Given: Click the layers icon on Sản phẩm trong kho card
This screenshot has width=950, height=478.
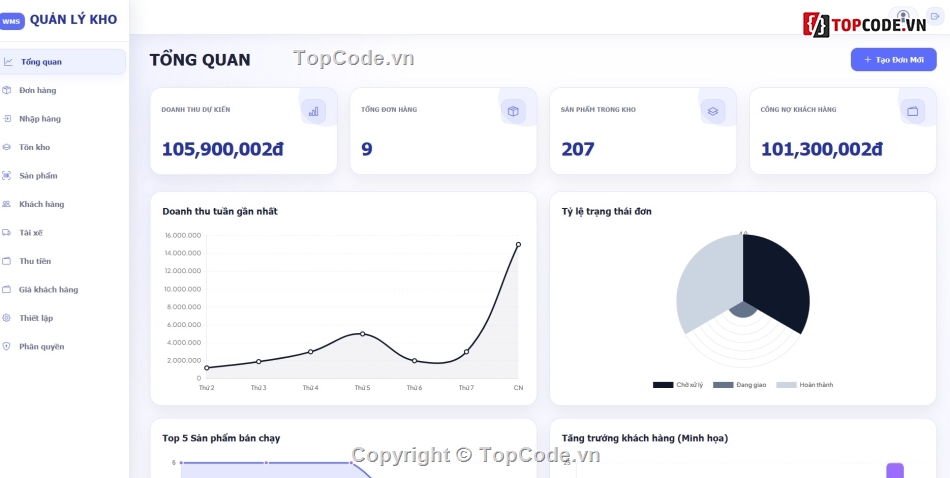Looking at the screenshot, I should click(x=713, y=111).
